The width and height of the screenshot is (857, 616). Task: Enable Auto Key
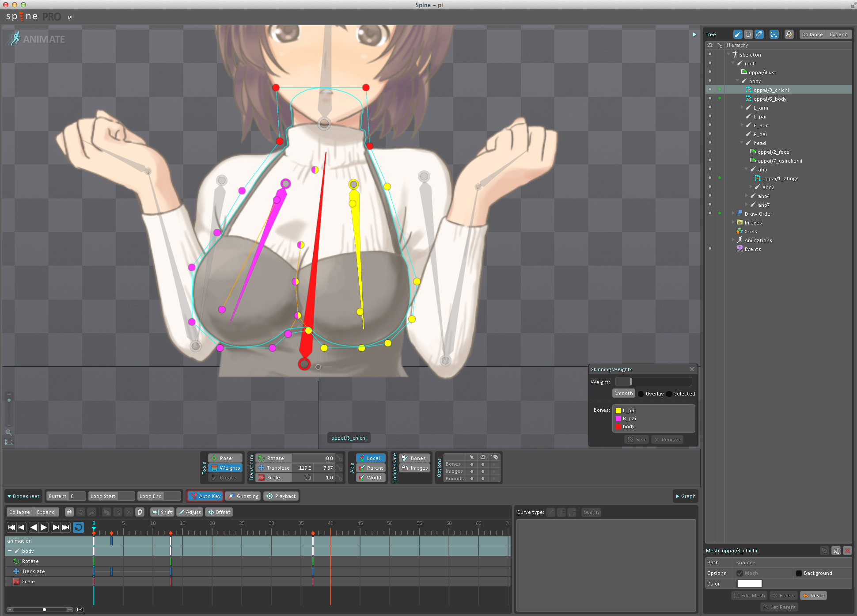coord(205,496)
